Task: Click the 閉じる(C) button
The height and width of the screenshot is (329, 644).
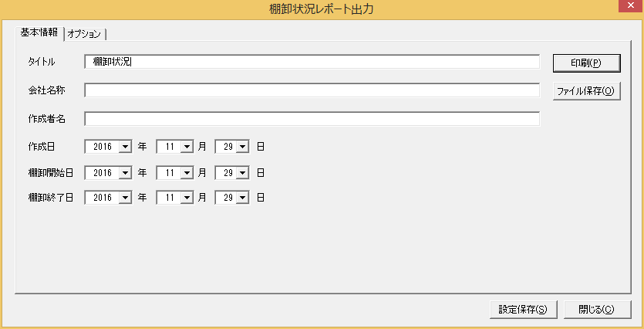Action: 597,310
